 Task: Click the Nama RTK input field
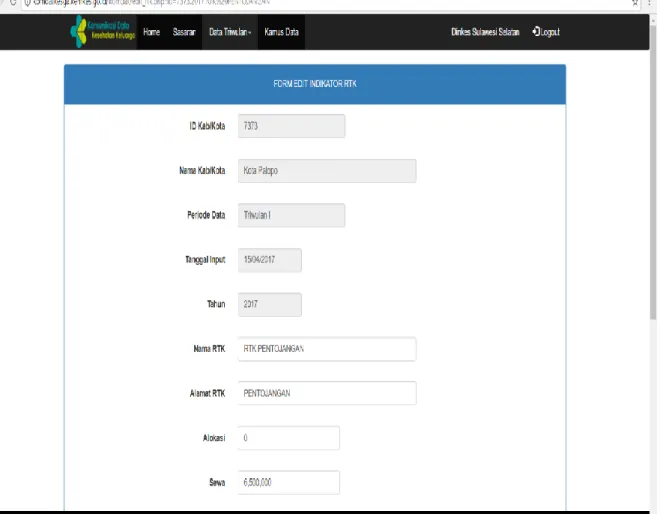point(327,349)
